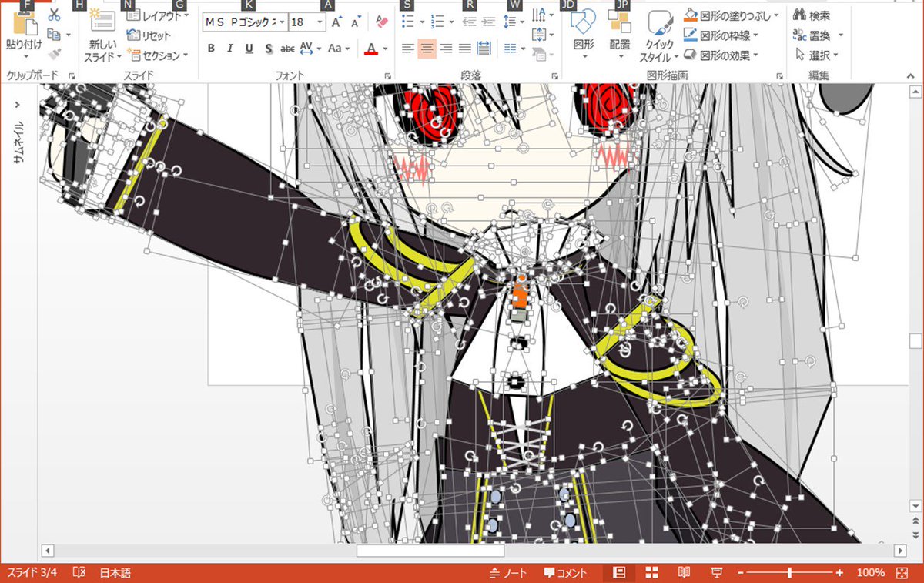Image resolution: width=924 pixels, height=583 pixels.
Task: Start the slide show from the status bar
Action: 716,573
